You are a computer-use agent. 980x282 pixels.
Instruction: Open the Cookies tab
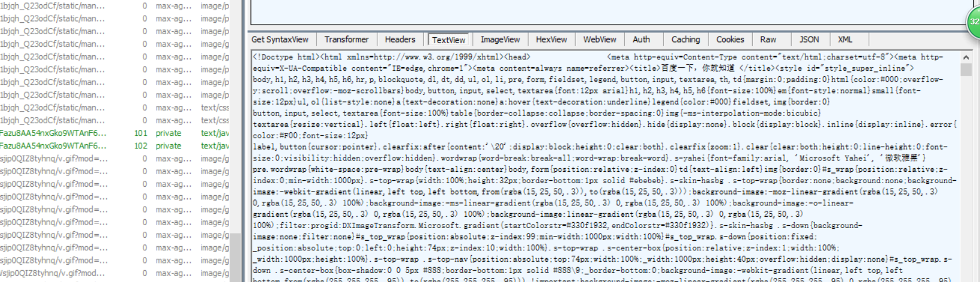point(729,40)
